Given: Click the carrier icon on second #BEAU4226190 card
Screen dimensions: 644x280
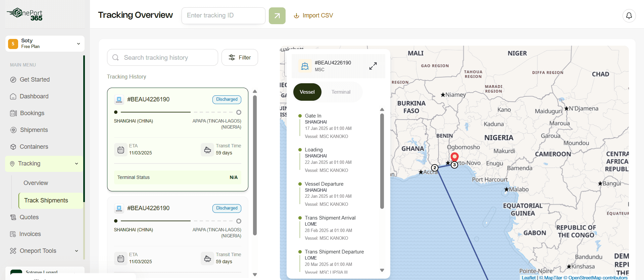Looking at the screenshot, I should coord(119,208).
